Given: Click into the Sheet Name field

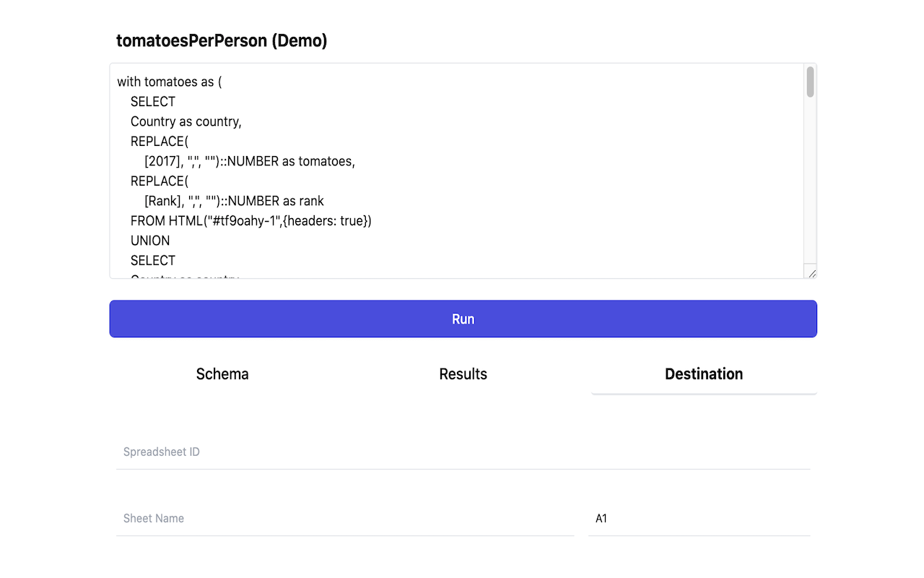Looking at the screenshot, I should [x=345, y=519].
